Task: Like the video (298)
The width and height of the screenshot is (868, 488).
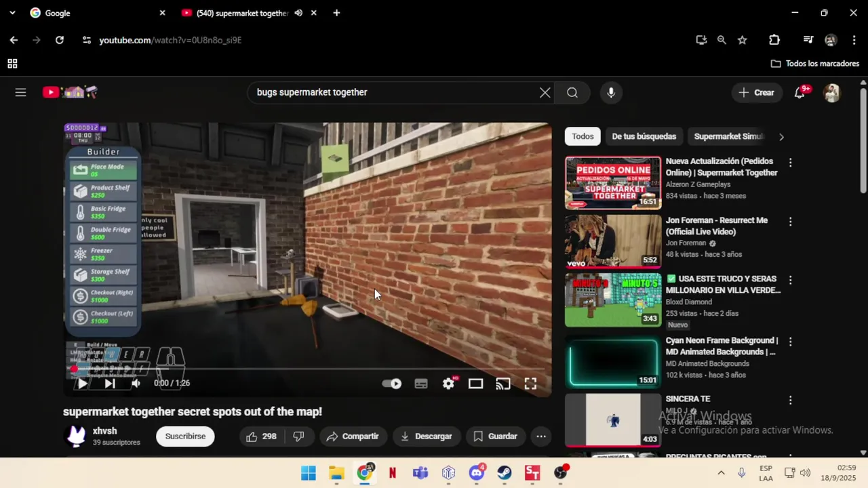Action: pos(261,436)
